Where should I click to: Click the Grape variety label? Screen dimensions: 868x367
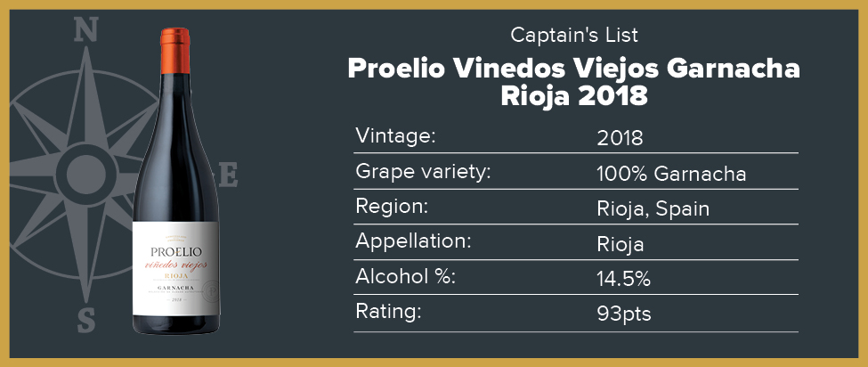pyautogui.click(x=424, y=172)
